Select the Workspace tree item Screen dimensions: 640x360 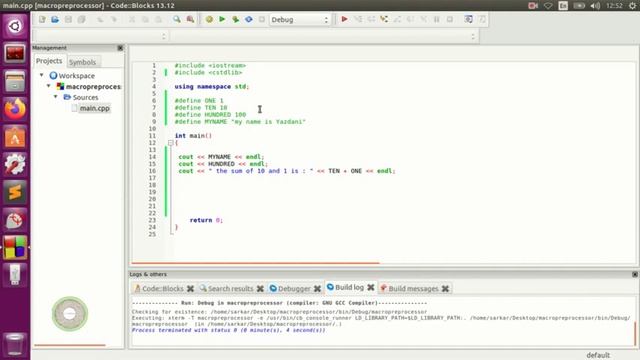tap(76, 76)
